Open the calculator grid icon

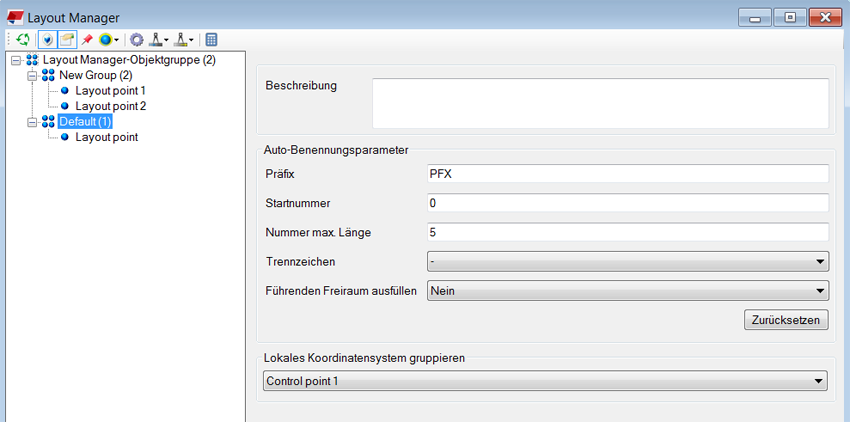[211, 40]
